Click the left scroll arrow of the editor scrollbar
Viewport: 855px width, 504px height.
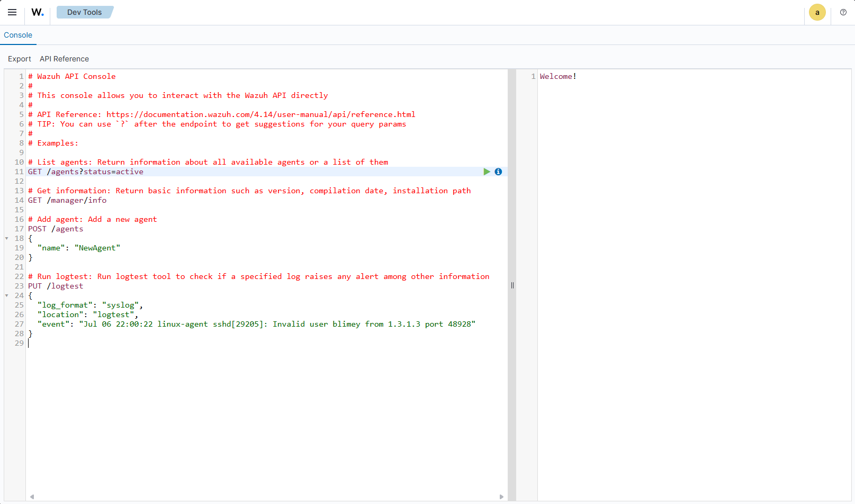32,497
